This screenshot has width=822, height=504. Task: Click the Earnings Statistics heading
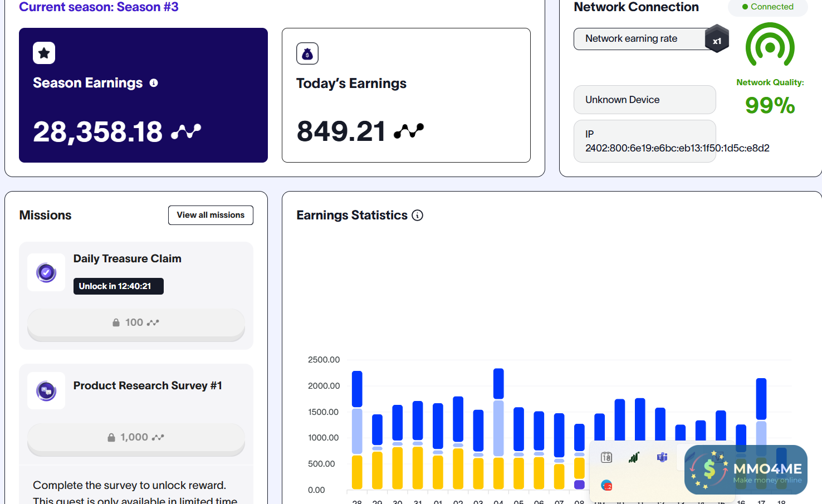pos(352,216)
